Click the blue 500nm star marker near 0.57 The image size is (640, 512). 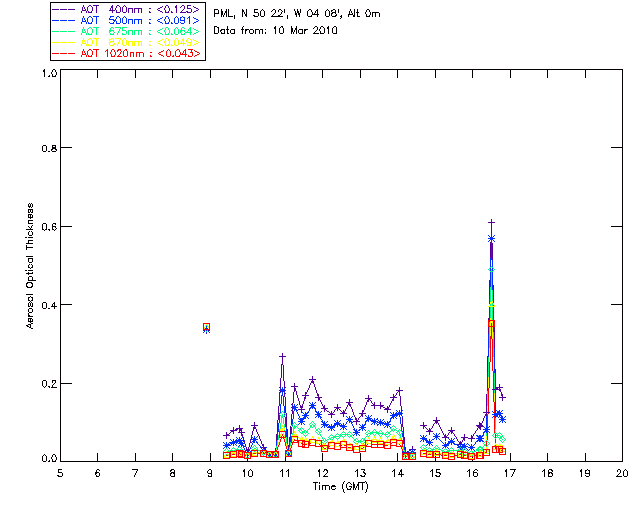[x=491, y=238]
